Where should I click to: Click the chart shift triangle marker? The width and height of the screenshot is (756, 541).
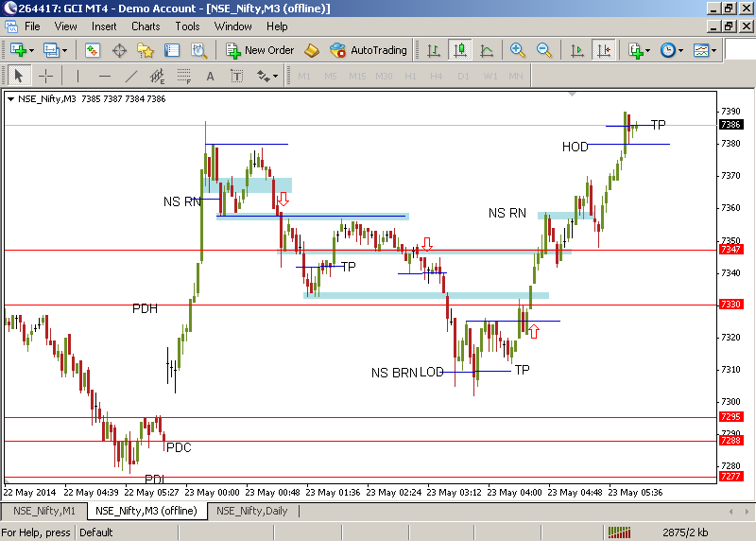(572, 95)
